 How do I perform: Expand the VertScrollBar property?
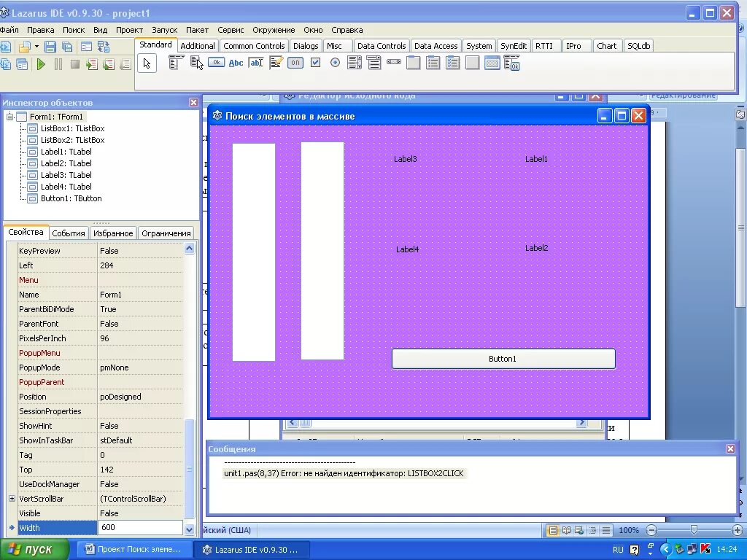(12, 499)
